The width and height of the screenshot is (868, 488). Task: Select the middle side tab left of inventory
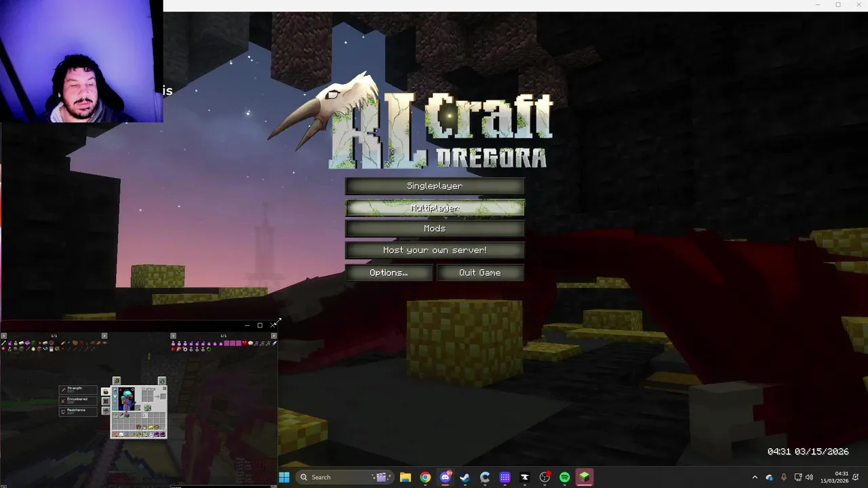[106, 401]
